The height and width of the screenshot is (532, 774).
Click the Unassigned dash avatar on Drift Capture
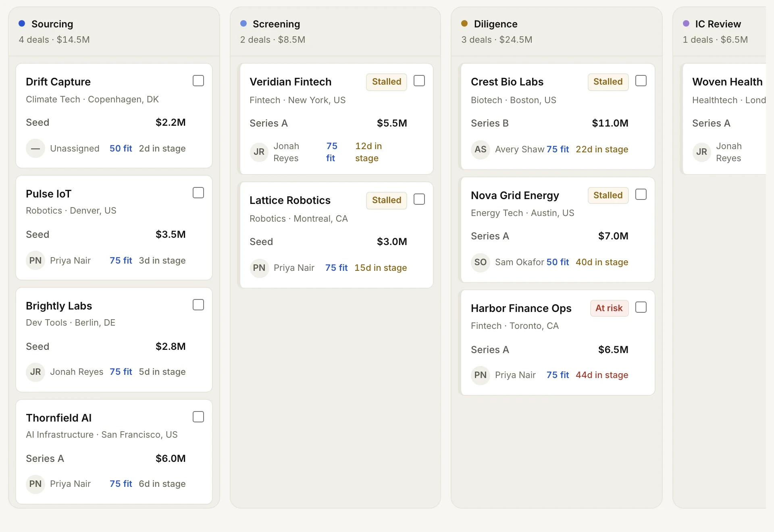[35, 148]
